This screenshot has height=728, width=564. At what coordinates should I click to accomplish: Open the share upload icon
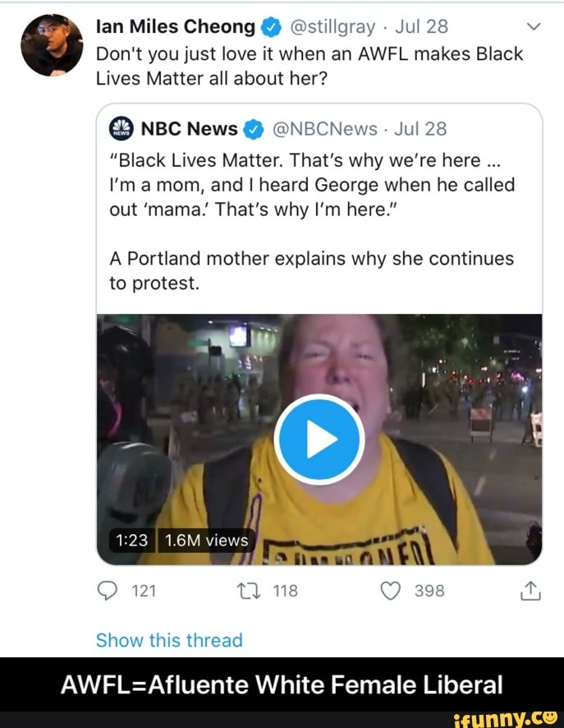[x=530, y=588]
